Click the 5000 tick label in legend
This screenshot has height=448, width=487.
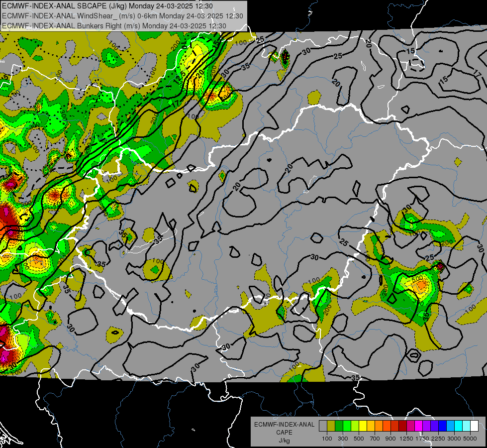pos(470,439)
